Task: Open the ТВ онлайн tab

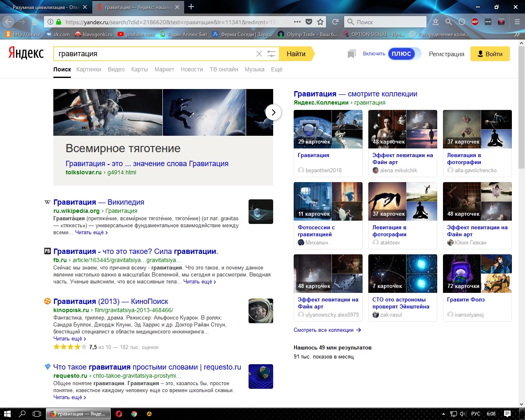Action: (224, 69)
